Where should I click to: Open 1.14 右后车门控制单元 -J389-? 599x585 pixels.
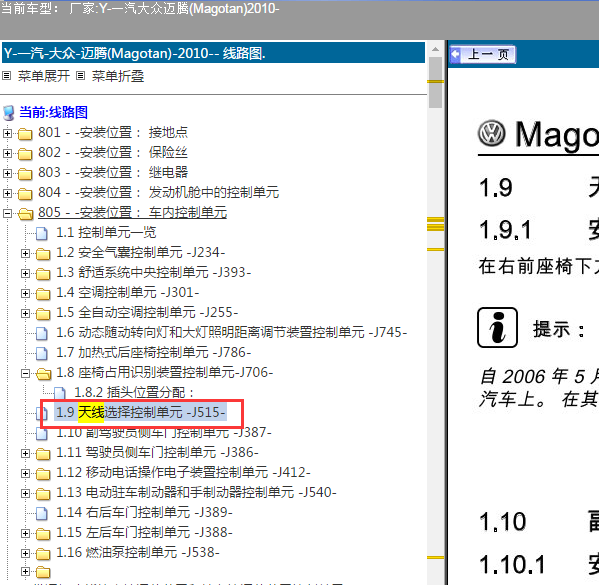[144, 512]
